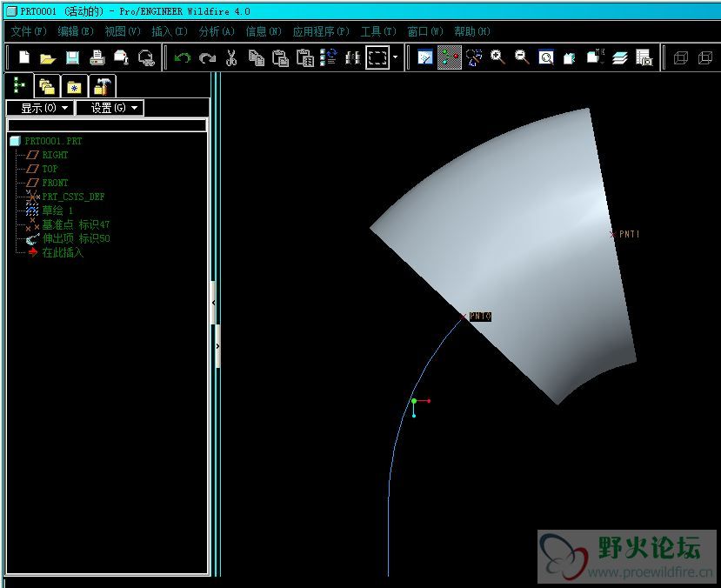The image size is (721, 588).
Task: Open the 信息(N) menu
Action: (x=263, y=31)
